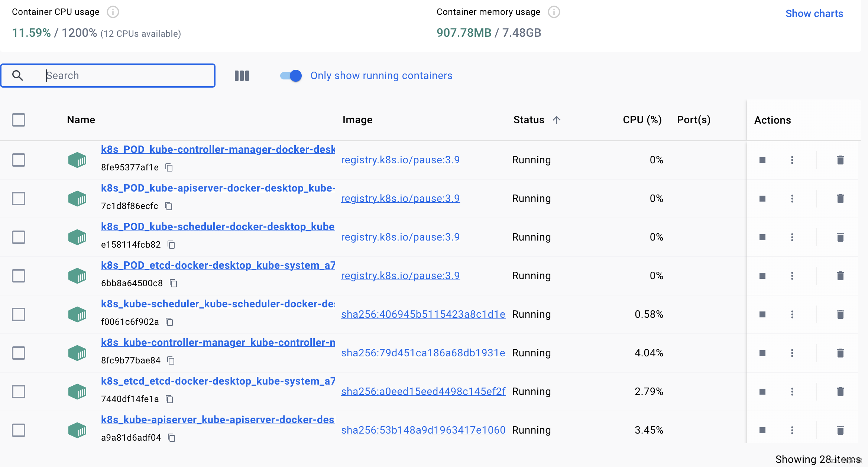This screenshot has height=467, width=868.
Task: Click Show charts link
Action: point(814,14)
